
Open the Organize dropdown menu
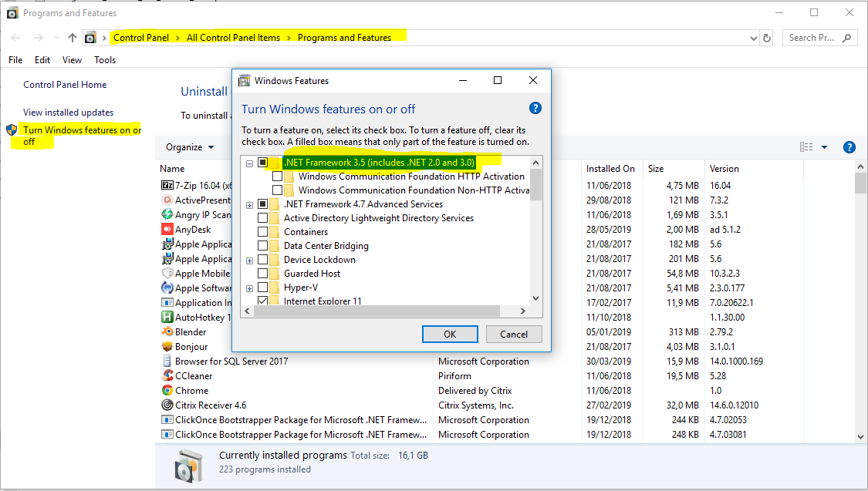pos(190,147)
